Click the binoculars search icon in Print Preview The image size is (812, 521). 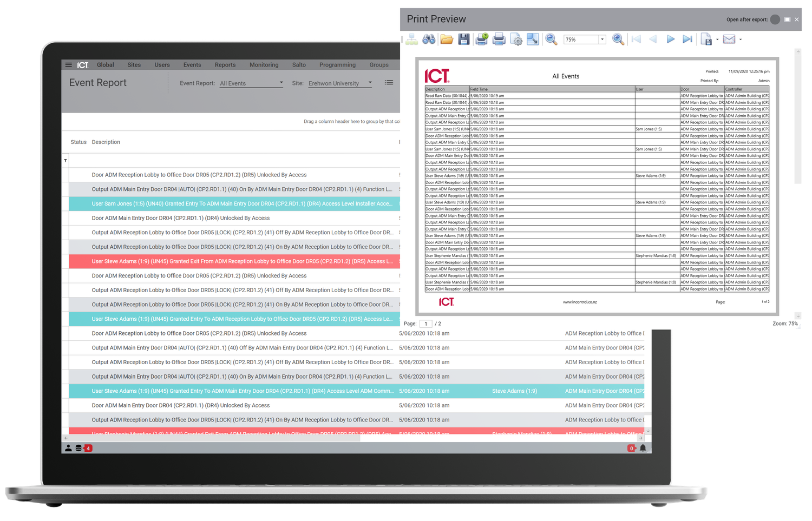click(429, 39)
